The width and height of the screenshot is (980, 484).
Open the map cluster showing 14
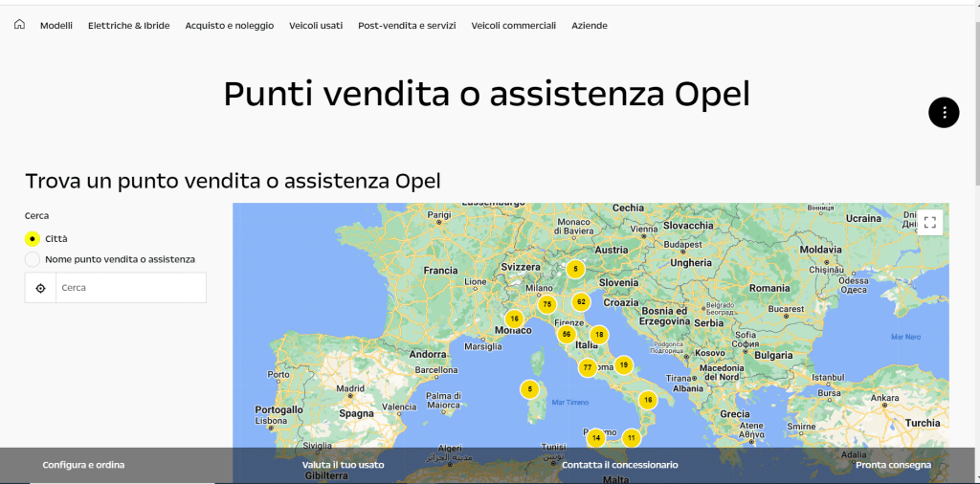point(596,438)
